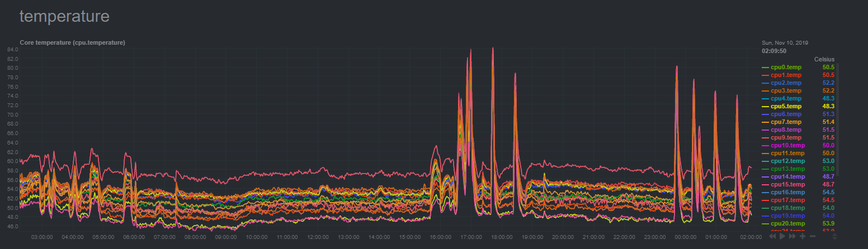Click the Core temperature chart title
Image resolution: width=868 pixels, height=249 pixels.
(72, 42)
